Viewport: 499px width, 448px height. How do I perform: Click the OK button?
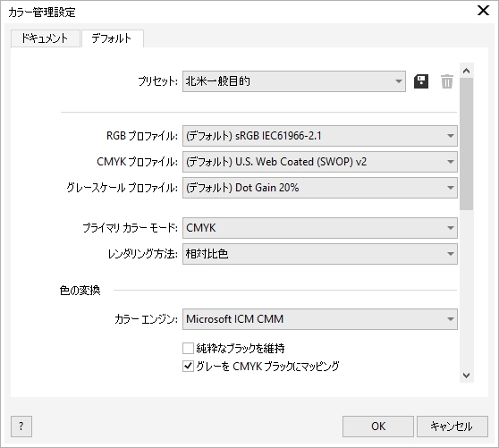(x=378, y=427)
